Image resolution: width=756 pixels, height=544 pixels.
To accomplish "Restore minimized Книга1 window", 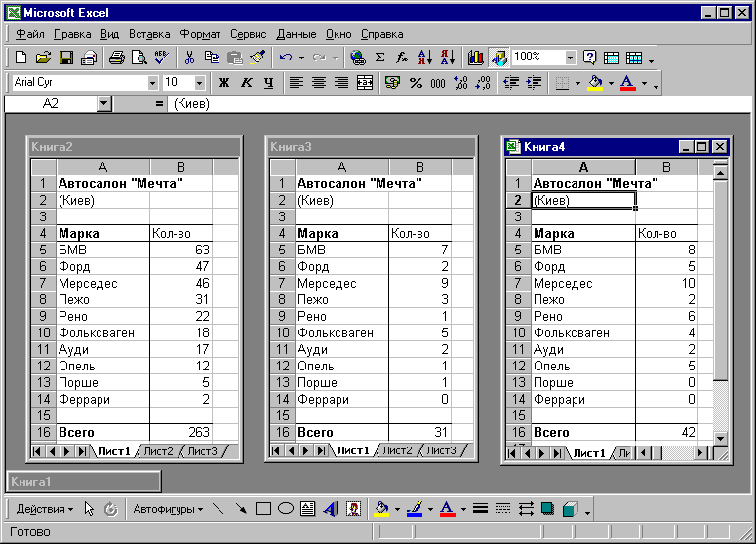I will (83, 481).
